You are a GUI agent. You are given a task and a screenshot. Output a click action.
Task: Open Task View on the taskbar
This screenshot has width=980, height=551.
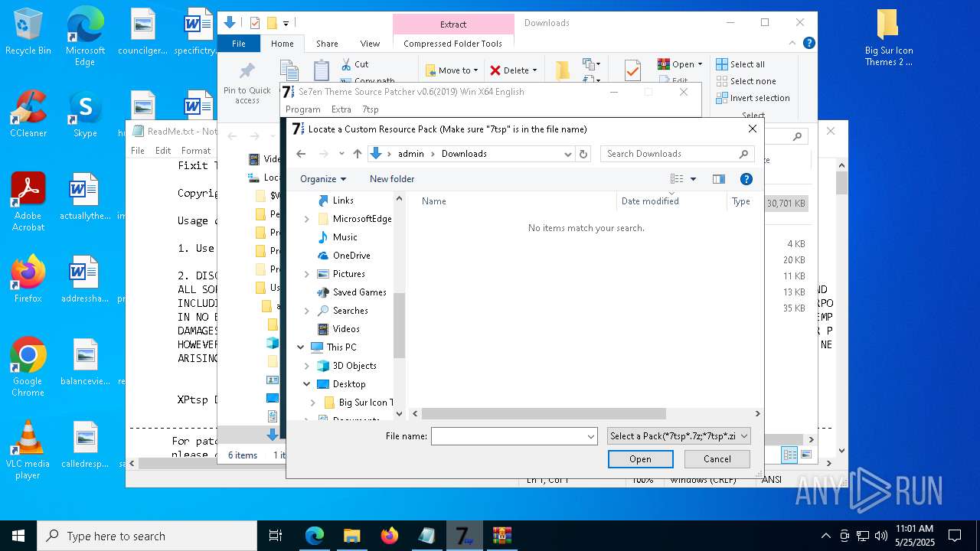pyautogui.click(x=276, y=536)
